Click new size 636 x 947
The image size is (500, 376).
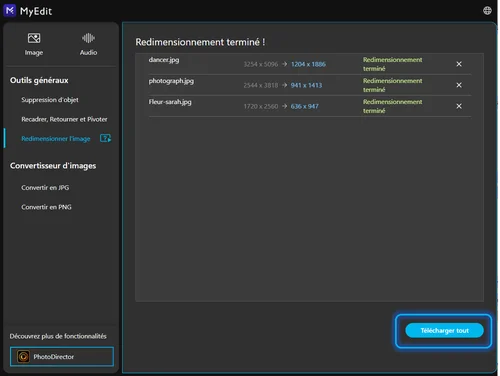(x=305, y=106)
